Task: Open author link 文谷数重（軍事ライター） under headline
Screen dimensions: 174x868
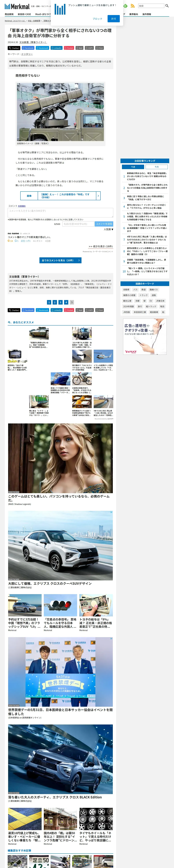Action: (x=33, y=42)
